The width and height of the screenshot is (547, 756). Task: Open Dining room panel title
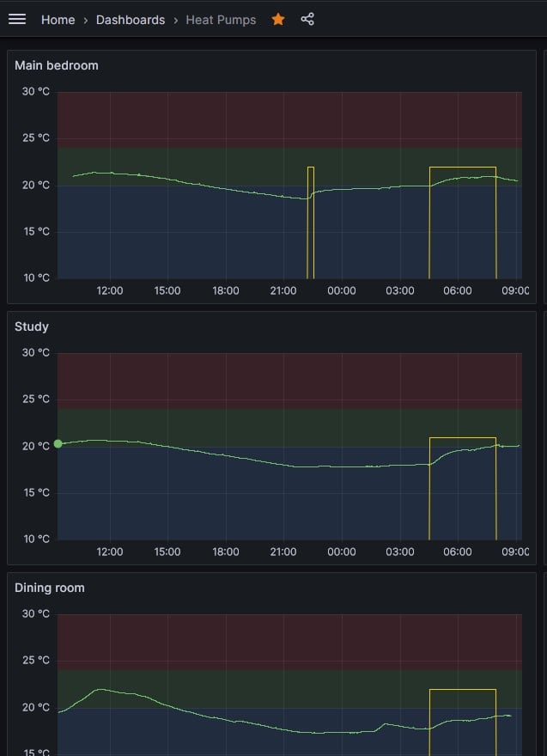(x=50, y=588)
